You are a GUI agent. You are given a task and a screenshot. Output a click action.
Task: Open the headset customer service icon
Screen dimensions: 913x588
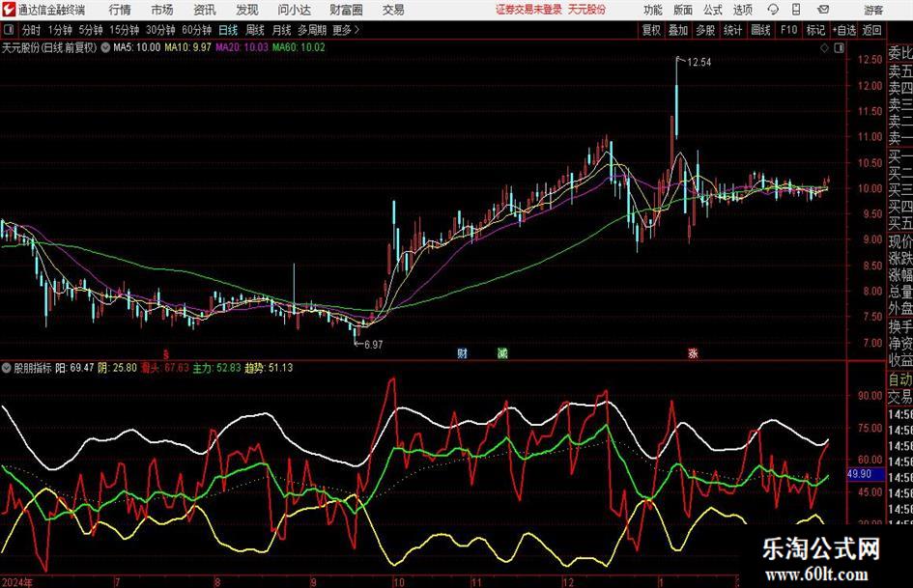(x=773, y=10)
